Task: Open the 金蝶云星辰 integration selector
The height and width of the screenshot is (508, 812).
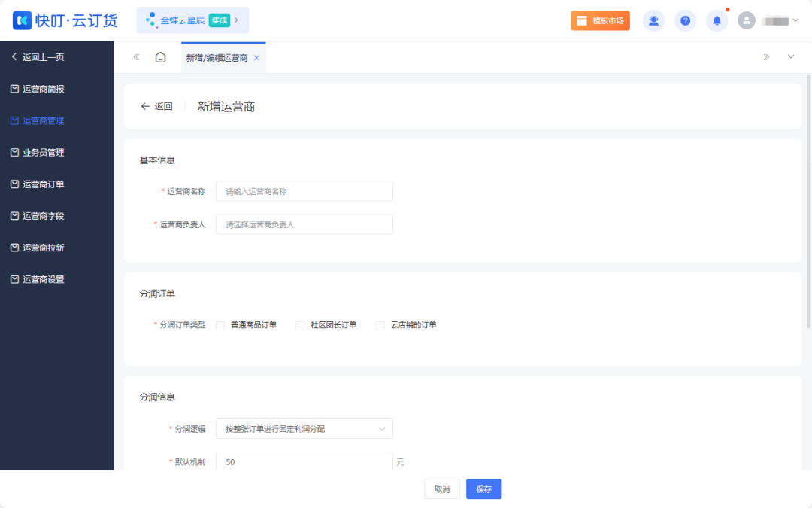Action: [x=192, y=20]
